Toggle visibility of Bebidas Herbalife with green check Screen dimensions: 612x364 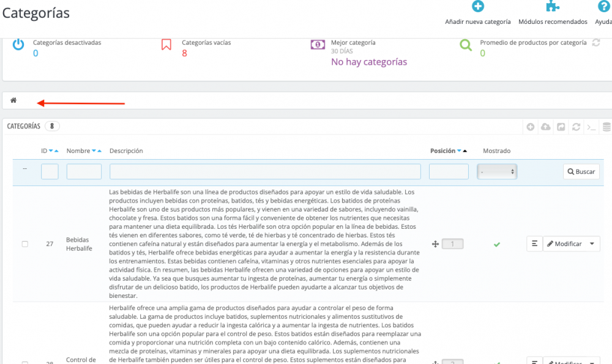point(497,243)
